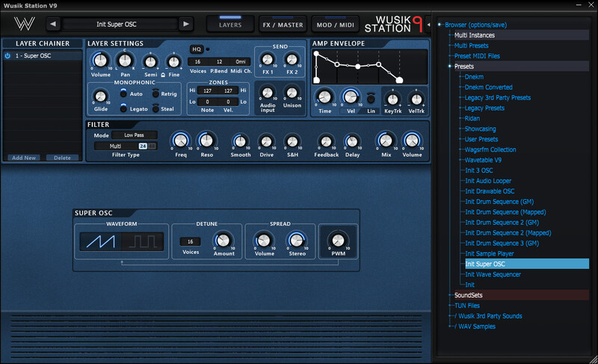Switch to FX / MASTER tab
Image resolution: width=598 pixels, height=364 pixels.
283,25
